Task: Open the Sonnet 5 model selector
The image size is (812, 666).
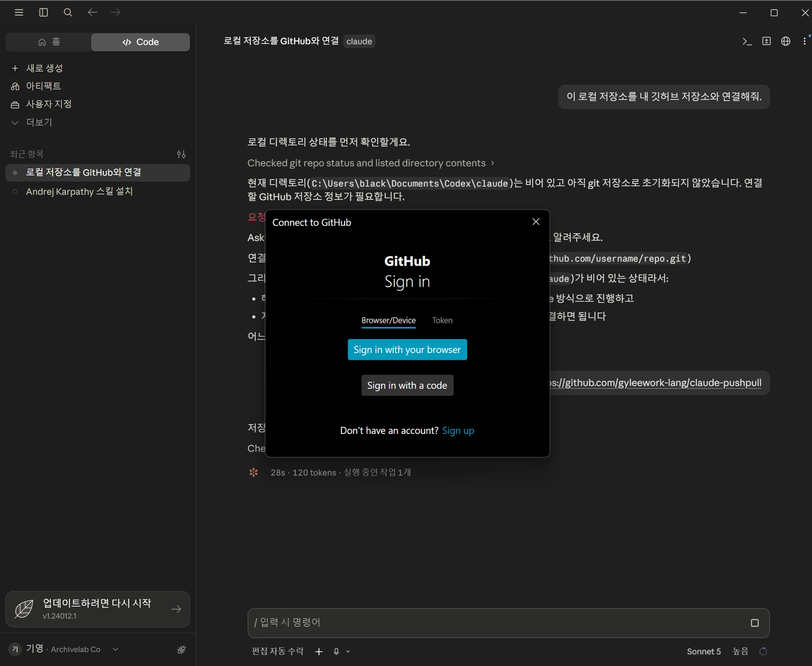Action: coord(704,651)
